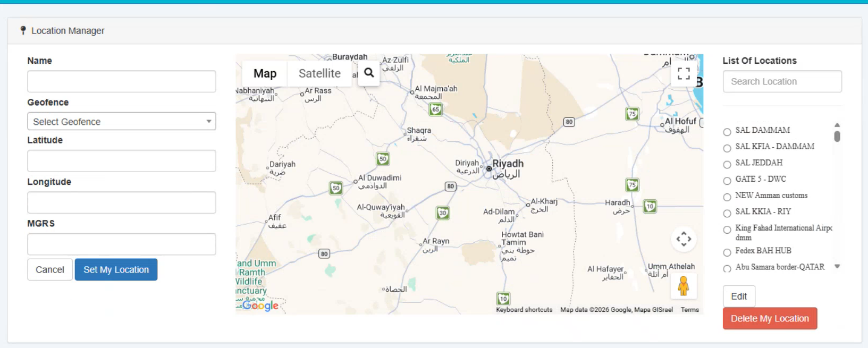Image resolution: width=868 pixels, height=348 pixels.
Task: Switch to Satellite map view
Action: [319, 73]
